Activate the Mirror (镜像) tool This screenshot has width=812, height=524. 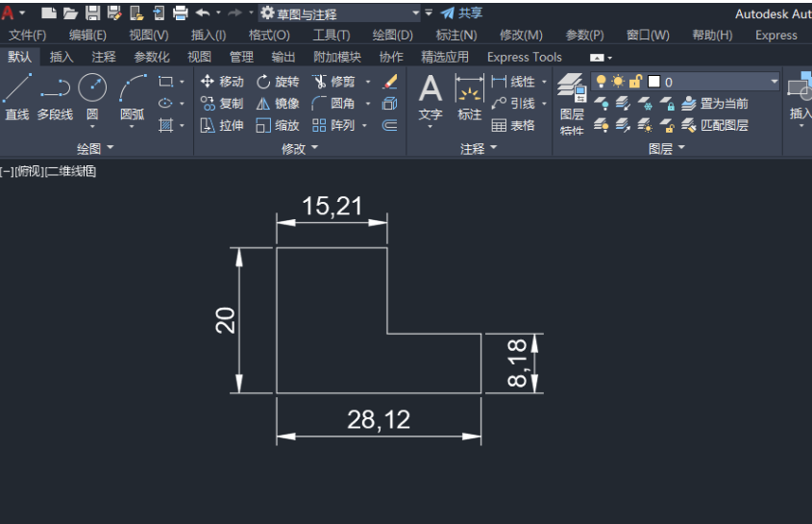[x=278, y=103]
